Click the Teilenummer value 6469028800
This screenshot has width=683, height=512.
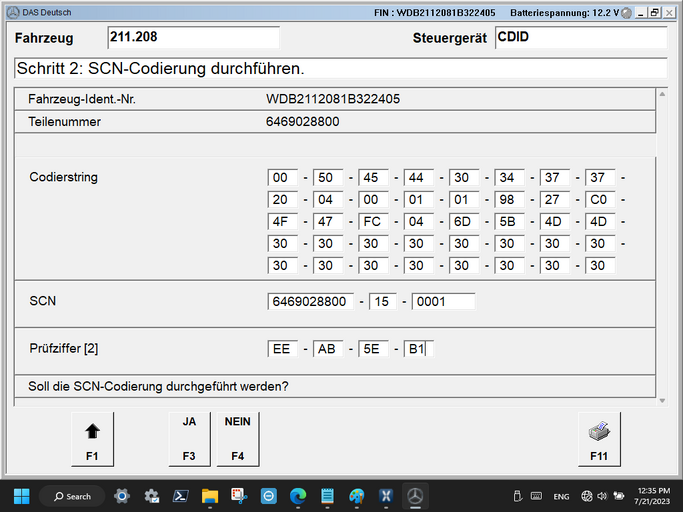[x=302, y=122]
